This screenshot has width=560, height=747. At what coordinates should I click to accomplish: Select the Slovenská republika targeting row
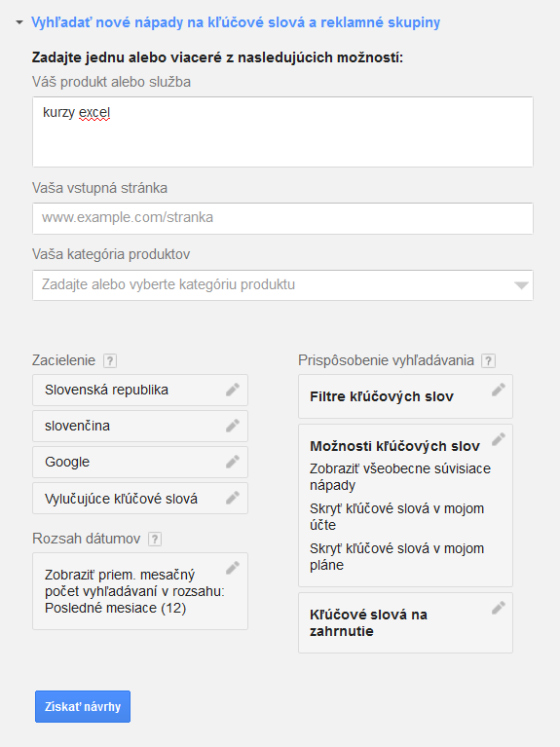coord(140,391)
